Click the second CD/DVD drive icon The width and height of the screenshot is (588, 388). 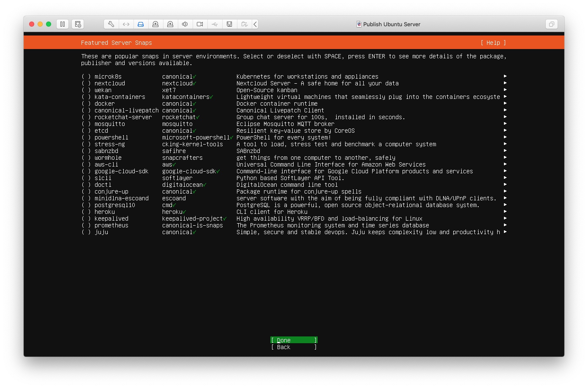[x=170, y=24]
